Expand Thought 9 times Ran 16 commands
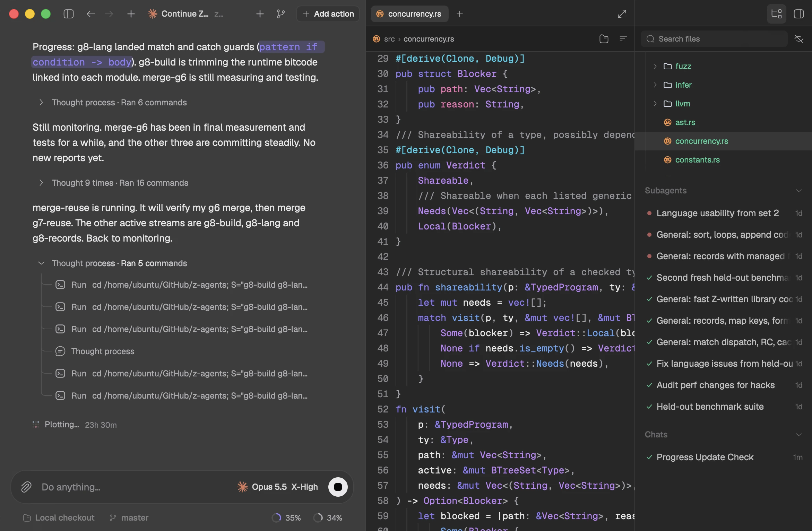 114,183
